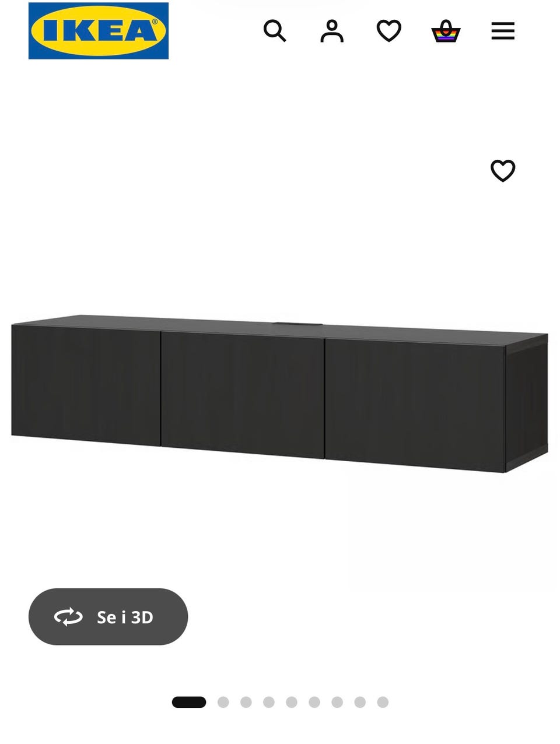Go to second image carousel dot
The image size is (560, 744).
(x=223, y=702)
